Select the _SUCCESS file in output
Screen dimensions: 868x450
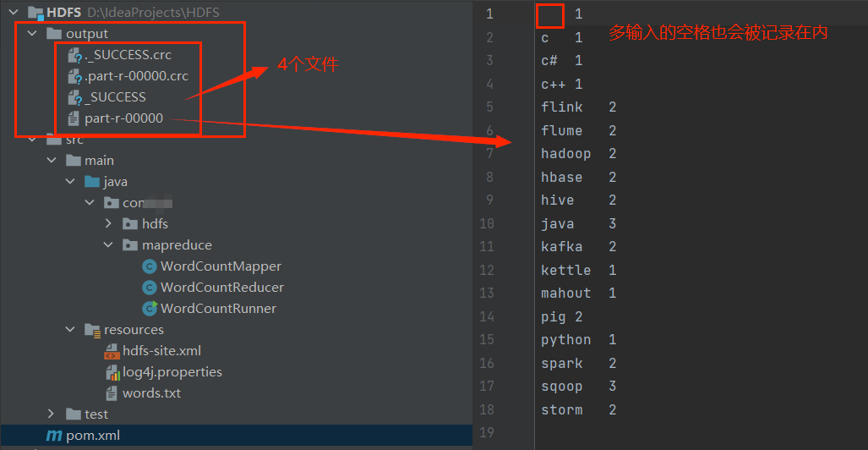[115, 97]
